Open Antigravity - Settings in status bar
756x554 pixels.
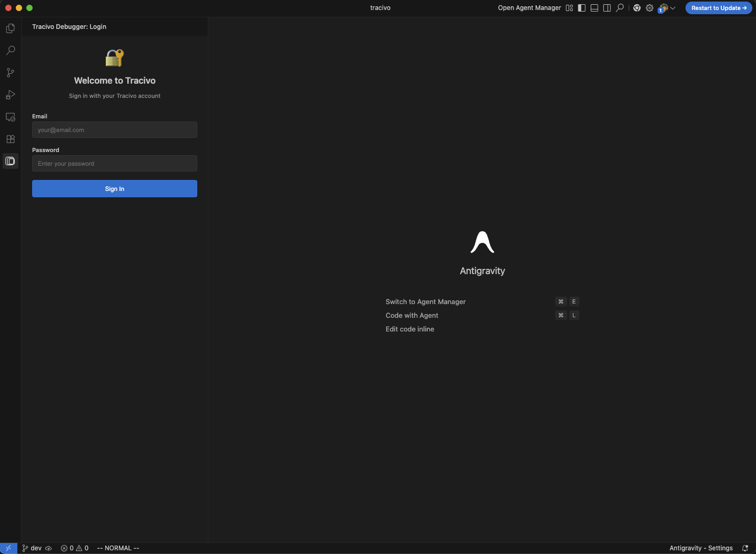coord(701,548)
